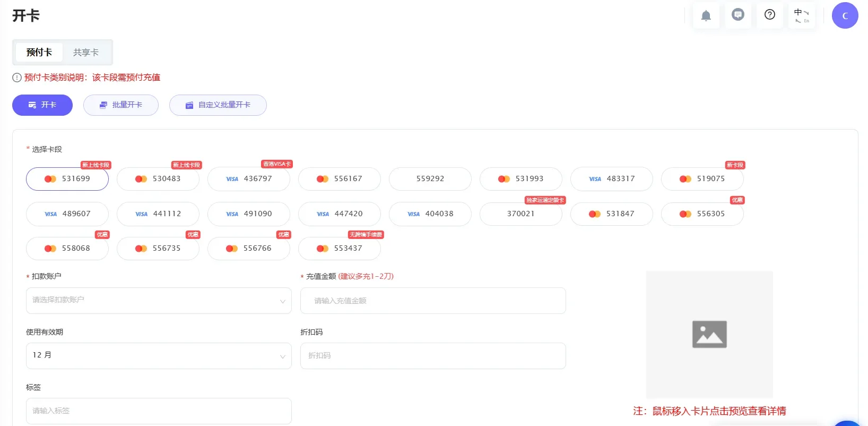Open the user avatar labeled C
868x426 pixels.
845,15
